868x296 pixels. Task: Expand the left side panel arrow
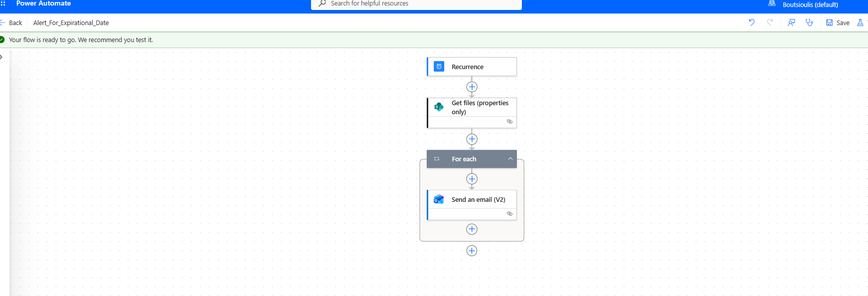point(2,57)
